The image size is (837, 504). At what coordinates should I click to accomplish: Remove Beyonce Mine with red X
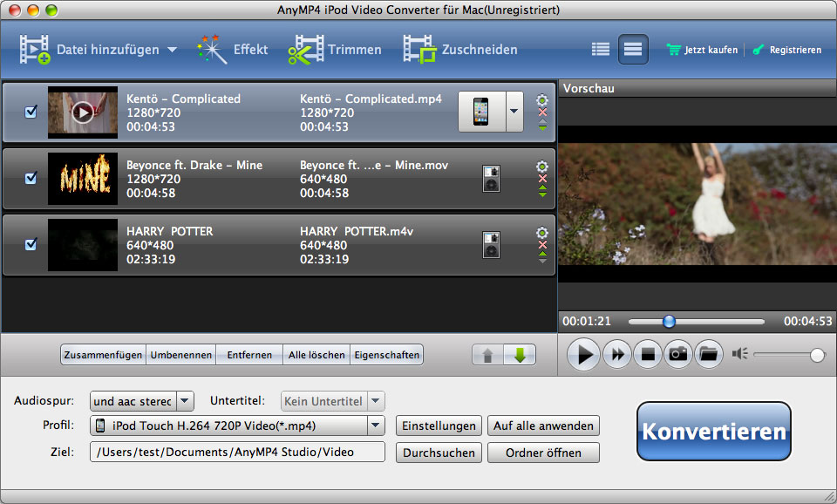(x=542, y=179)
